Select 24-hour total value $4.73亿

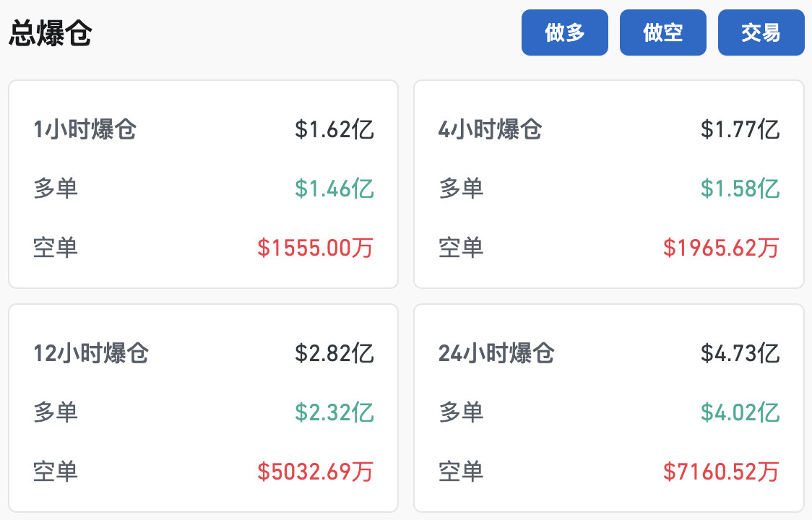(x=740, y=354)
